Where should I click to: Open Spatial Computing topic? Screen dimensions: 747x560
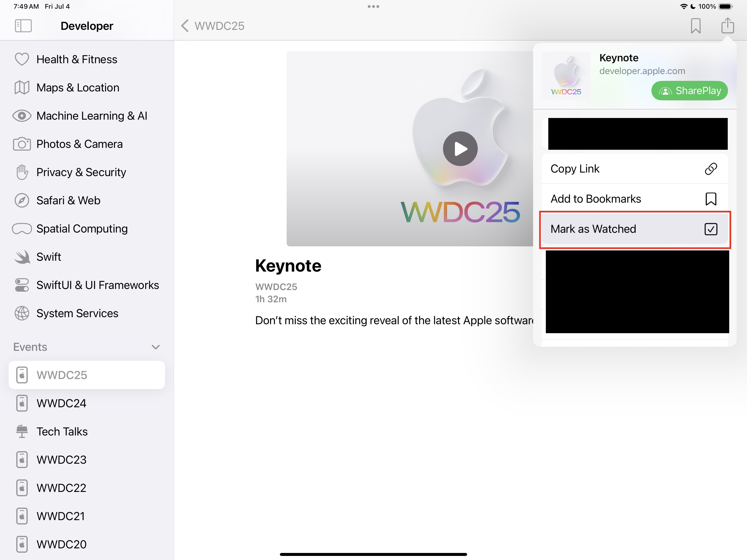click(87, 228)
